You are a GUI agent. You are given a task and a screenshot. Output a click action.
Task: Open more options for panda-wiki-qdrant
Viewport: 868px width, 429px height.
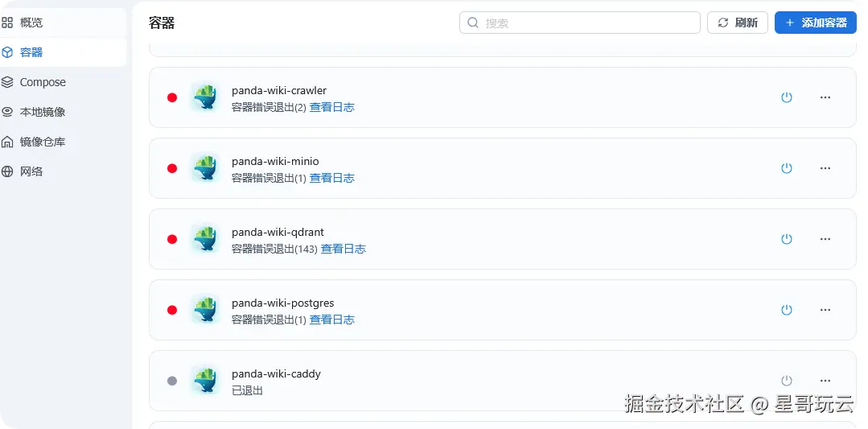825,239
